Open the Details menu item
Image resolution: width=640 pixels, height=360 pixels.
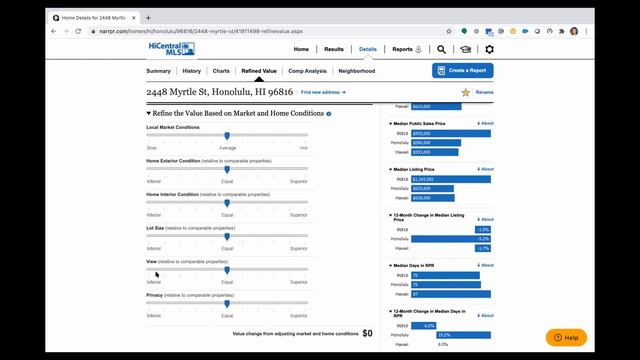click(x=368, y=49)
